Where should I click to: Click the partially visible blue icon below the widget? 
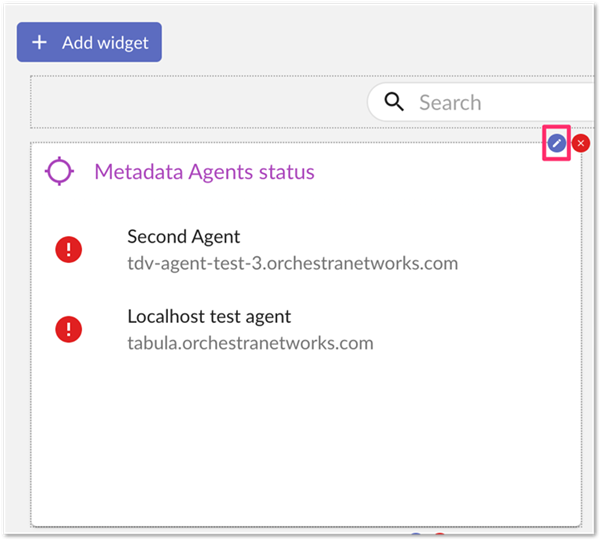416,535
